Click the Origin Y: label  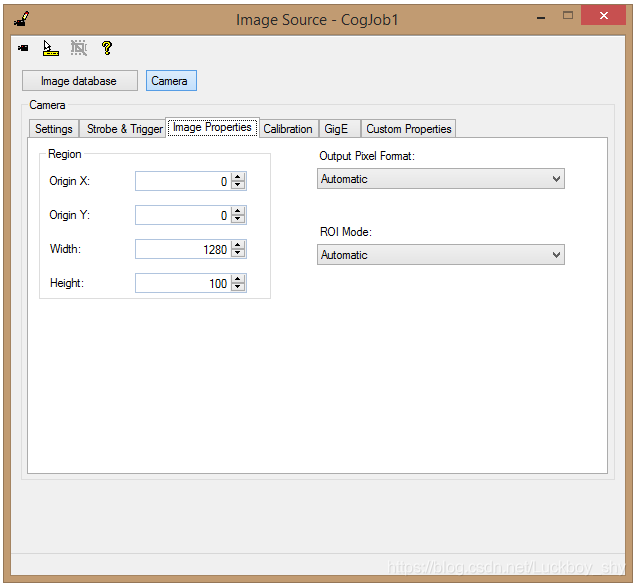click(x=69, y=215)
